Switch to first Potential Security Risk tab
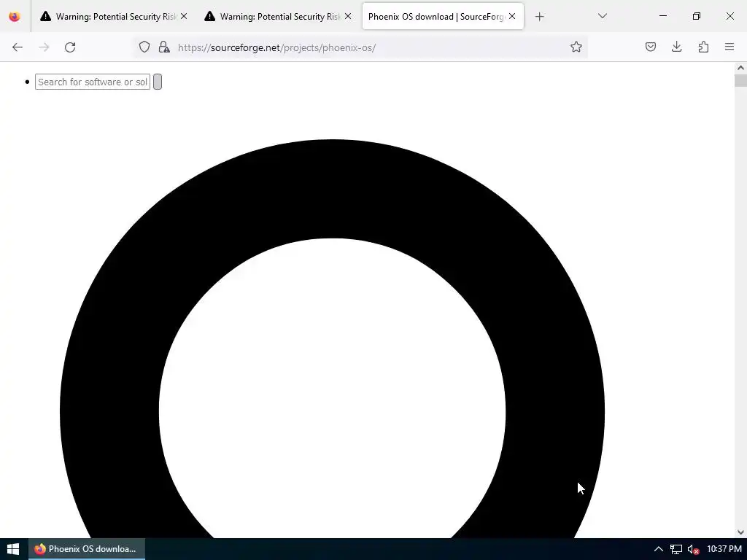 113,17
